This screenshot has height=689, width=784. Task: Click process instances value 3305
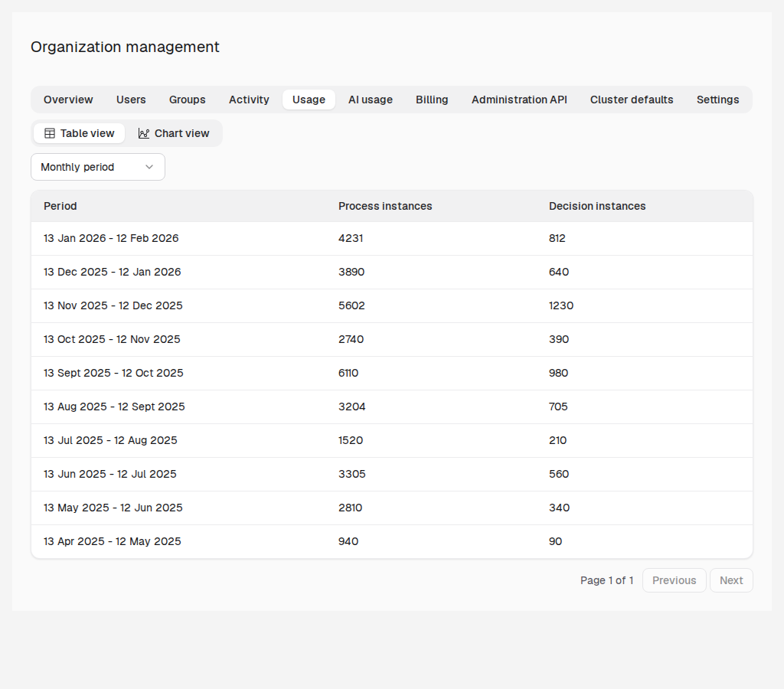[x=352, y=474]
